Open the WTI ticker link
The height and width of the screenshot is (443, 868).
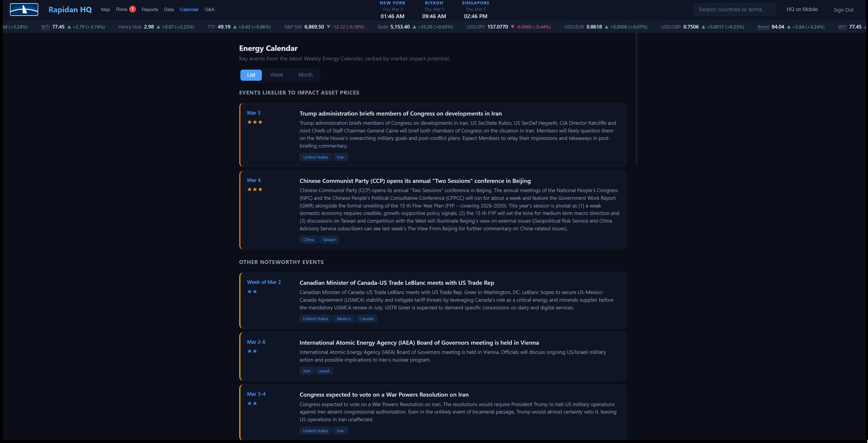point(45,27)
